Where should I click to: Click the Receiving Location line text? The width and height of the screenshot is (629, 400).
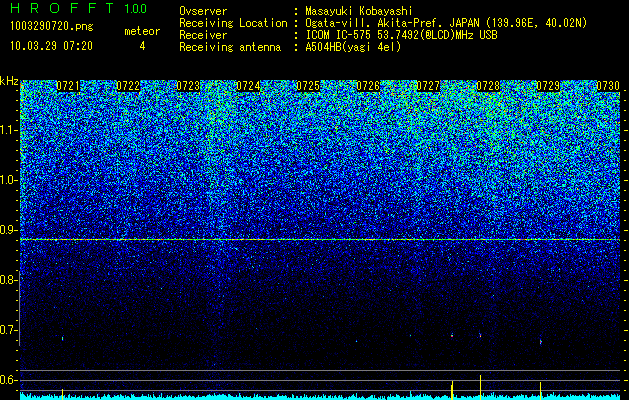pyautogui.click(x=383, y=23)
